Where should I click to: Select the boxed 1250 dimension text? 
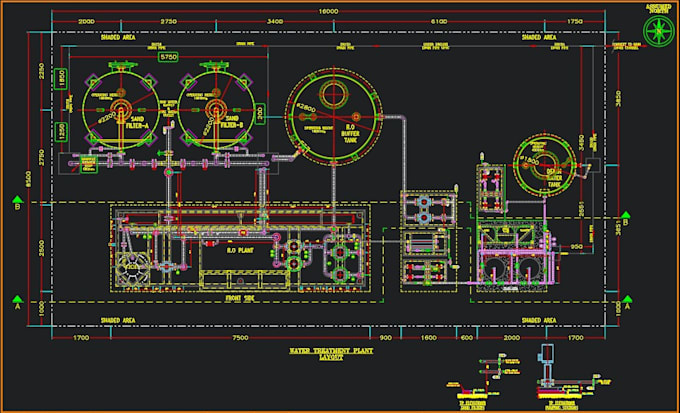pyautogui.click(x=61, y=132)
